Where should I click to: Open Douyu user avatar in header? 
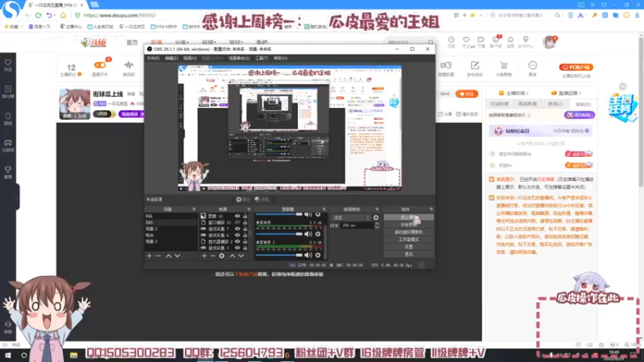tap(549, 42)
